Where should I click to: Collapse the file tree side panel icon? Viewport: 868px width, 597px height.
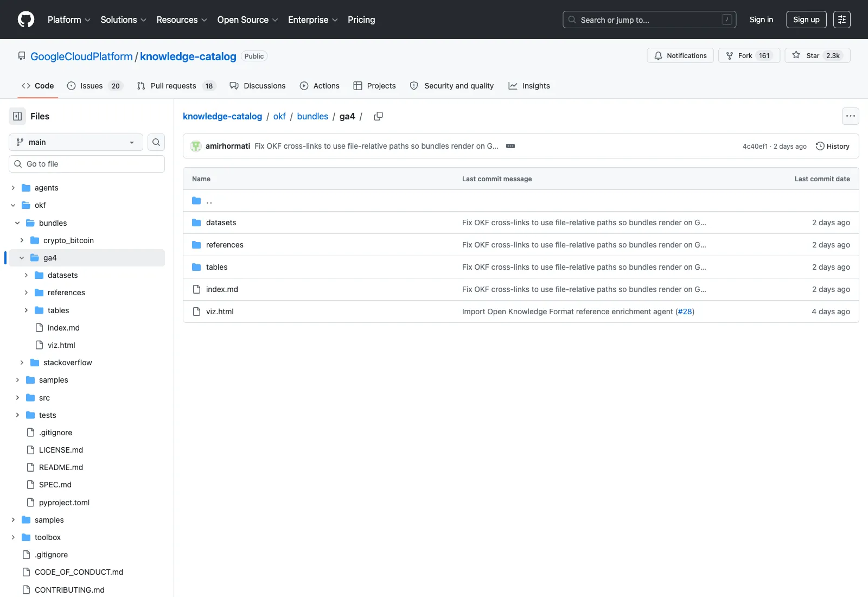point(17,116)
